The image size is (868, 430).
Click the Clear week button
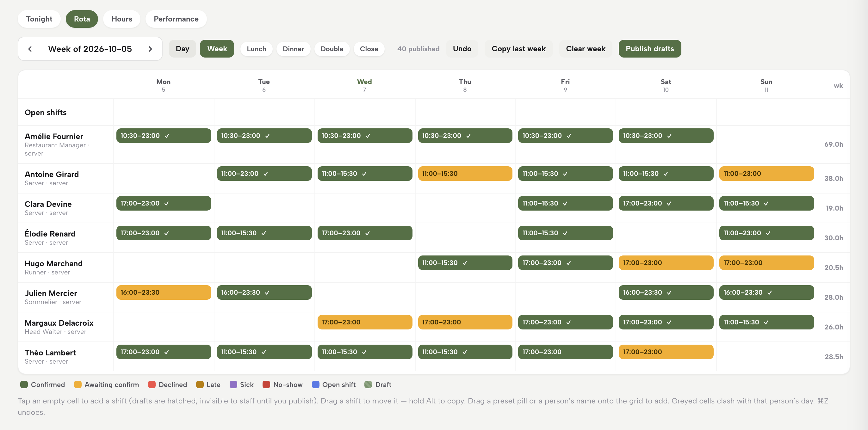586,49
